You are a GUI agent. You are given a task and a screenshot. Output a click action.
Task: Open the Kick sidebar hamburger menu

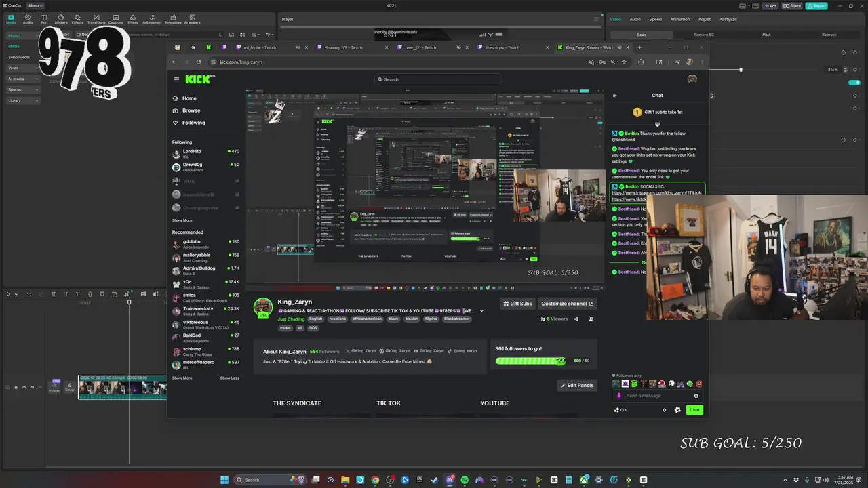(x=176, y=79)
